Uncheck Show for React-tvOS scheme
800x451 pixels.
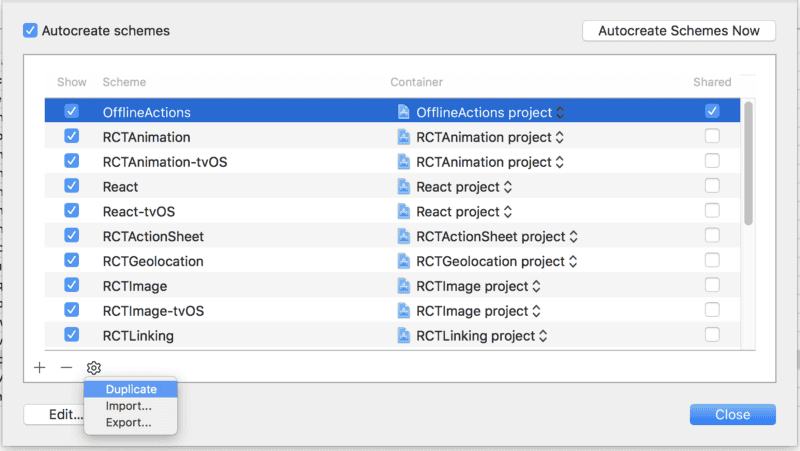pos(71,210)
